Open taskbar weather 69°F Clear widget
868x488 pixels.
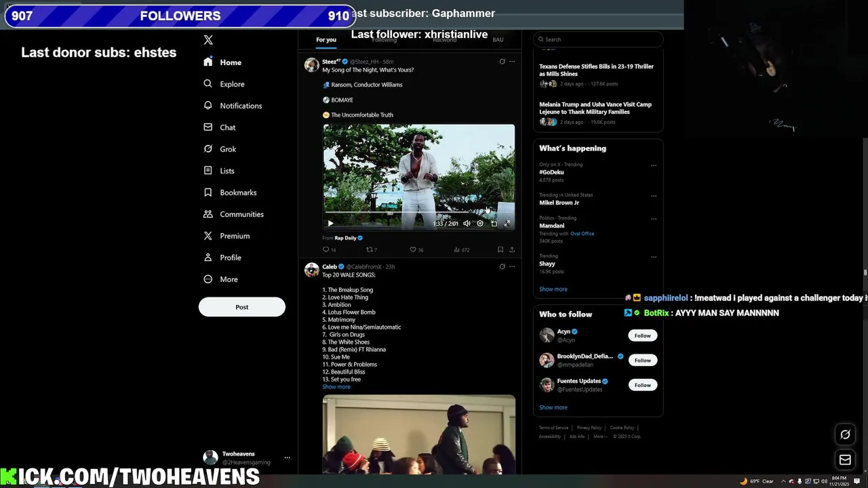756,481
